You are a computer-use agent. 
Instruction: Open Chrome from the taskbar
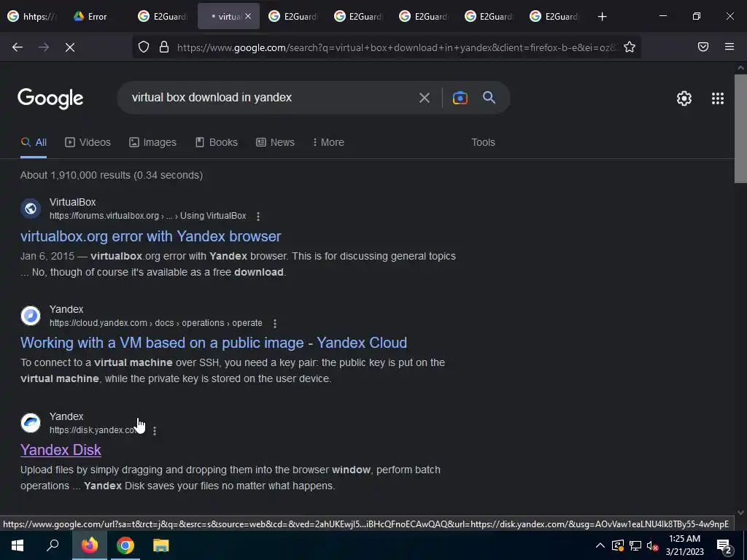click(125, 545)
